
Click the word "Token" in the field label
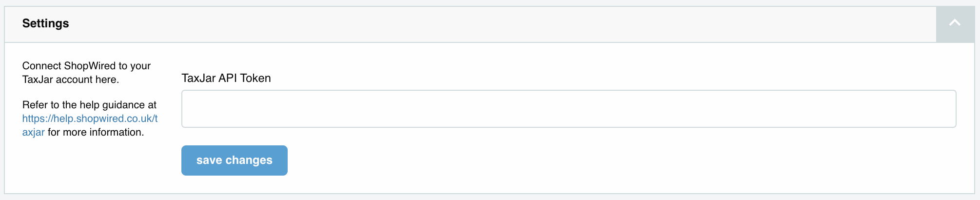click(255, 78)
